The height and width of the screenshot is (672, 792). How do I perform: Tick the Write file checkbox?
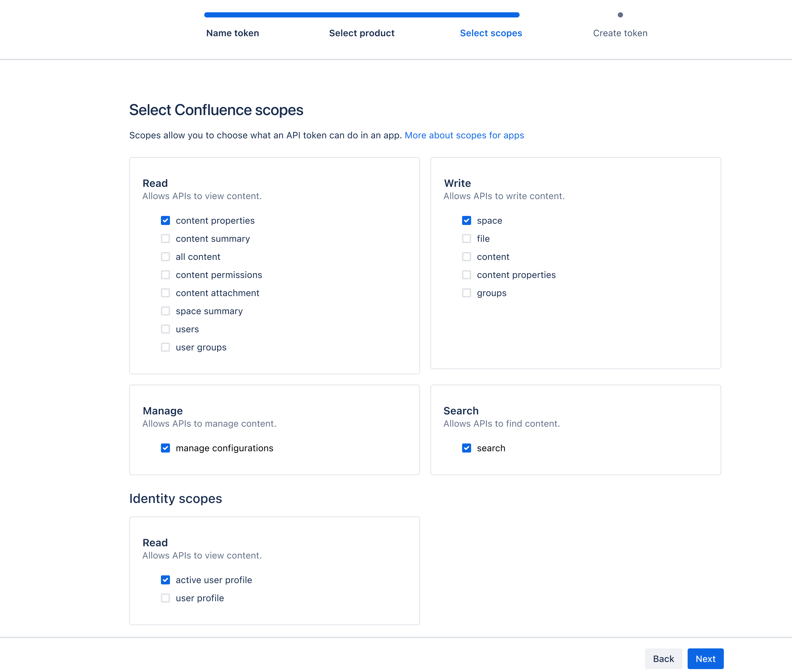[466, 239]
